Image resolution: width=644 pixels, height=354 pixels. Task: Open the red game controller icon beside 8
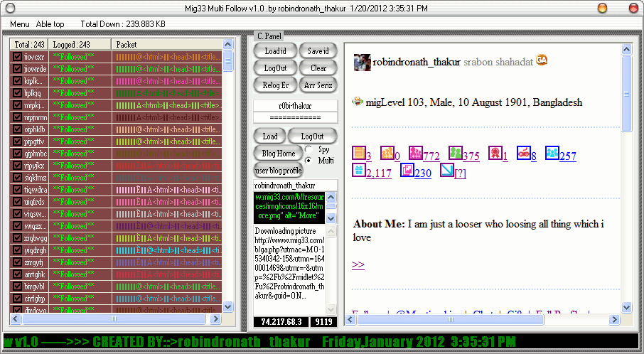524,153
